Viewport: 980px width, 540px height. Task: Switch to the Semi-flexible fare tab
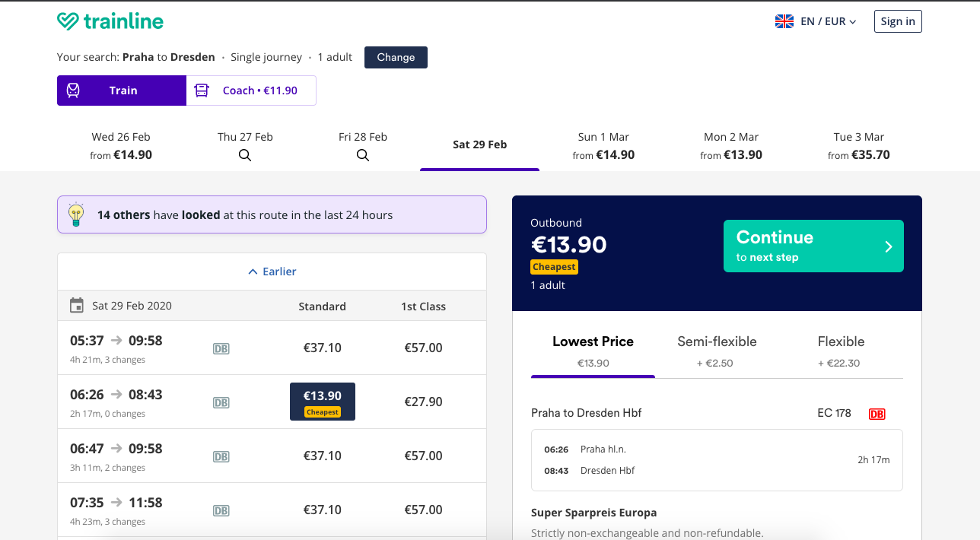717,351
